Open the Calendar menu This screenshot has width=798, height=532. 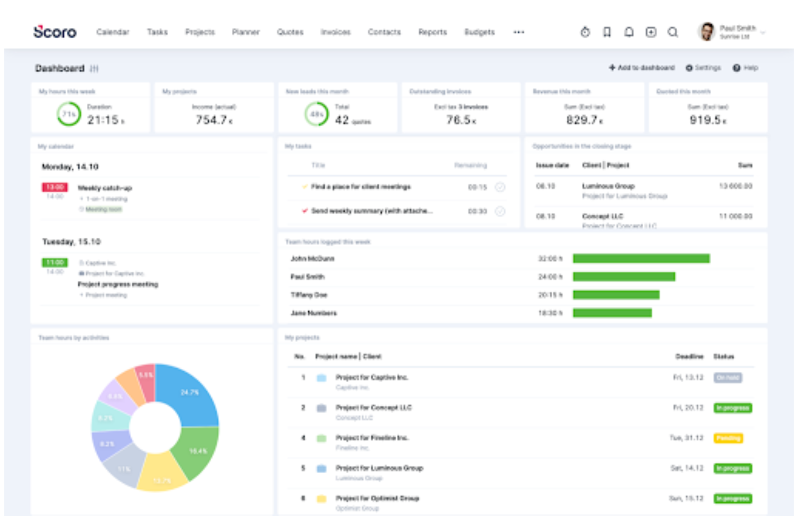[x=113, y=32]
